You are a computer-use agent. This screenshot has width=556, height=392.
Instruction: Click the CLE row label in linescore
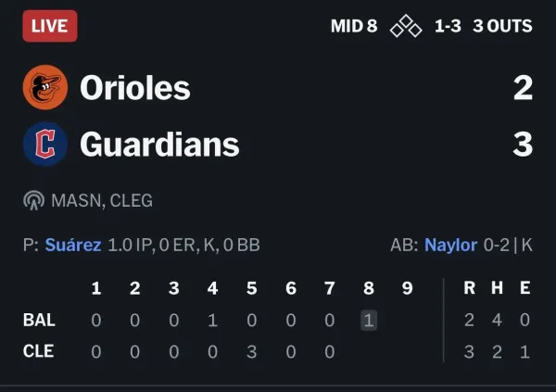click(38, 351)
